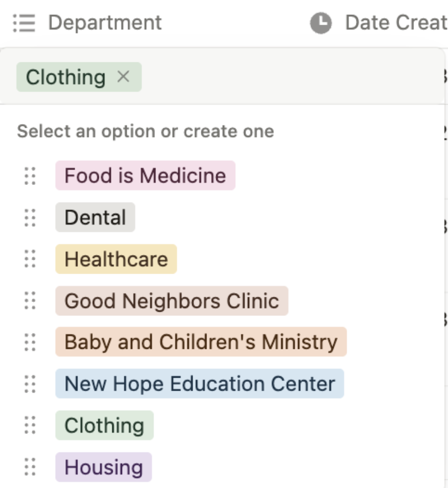Choose Baby and Children's Ministry
This screenshot has width=448, height=488.
pyautogui.click(x=201, y=342)
